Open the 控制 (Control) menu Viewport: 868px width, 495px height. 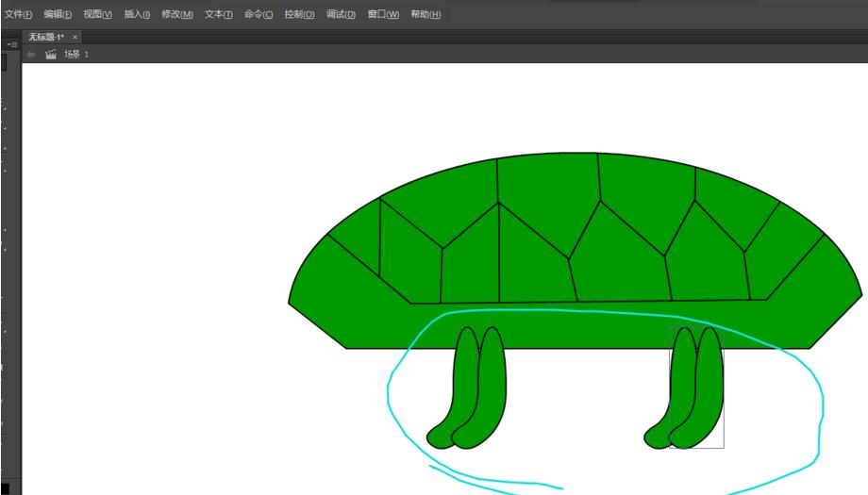[299, 14]
